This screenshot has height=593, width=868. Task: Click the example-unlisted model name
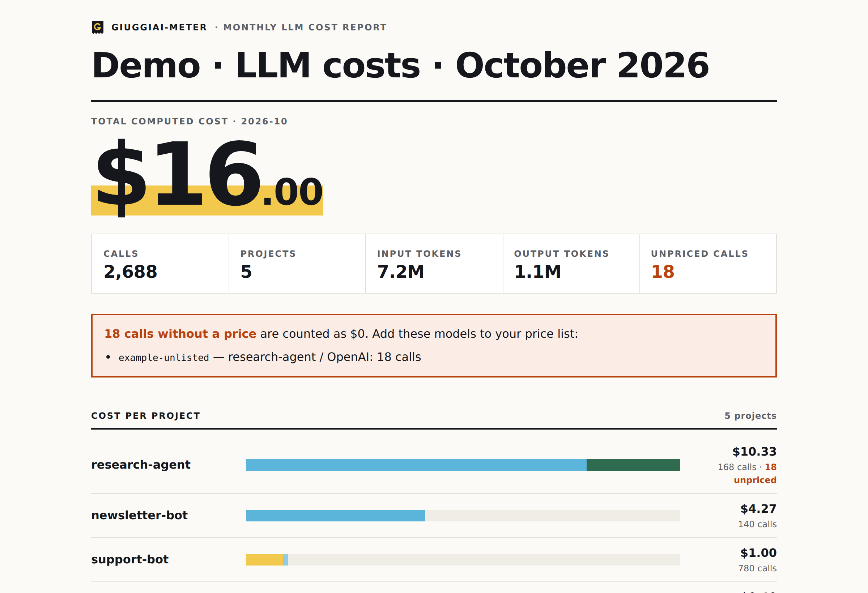point(163,358)
